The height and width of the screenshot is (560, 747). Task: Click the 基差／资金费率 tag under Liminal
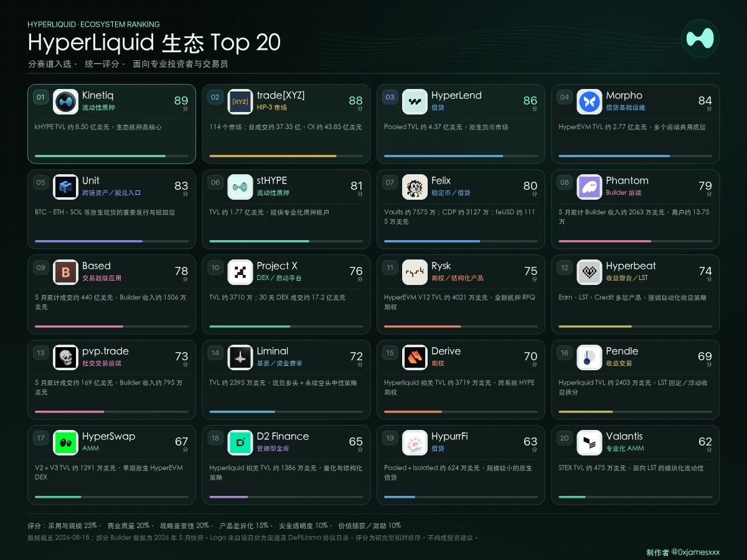coord(280,363)
